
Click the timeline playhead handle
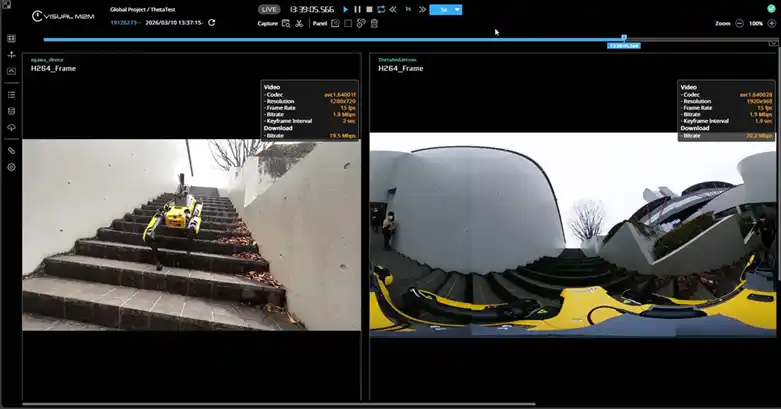(624, 38)
